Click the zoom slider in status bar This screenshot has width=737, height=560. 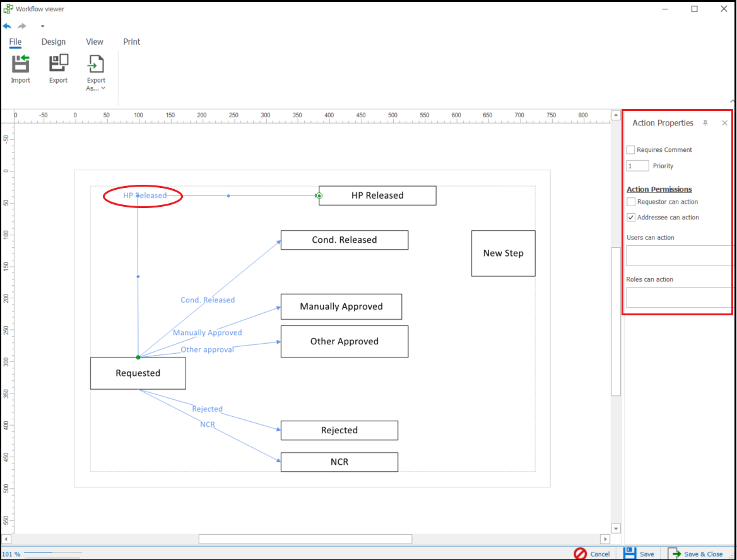point(52,554)
